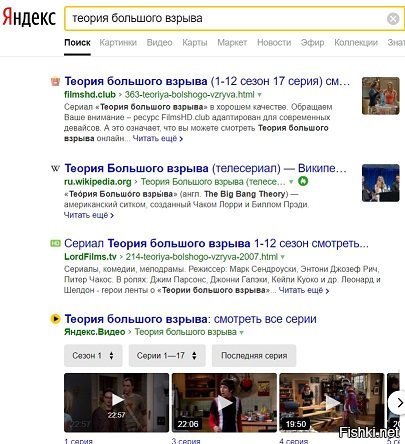Switch to the Видео tab
The height and width of the screenshot is (444, 405).
point(159,43)
